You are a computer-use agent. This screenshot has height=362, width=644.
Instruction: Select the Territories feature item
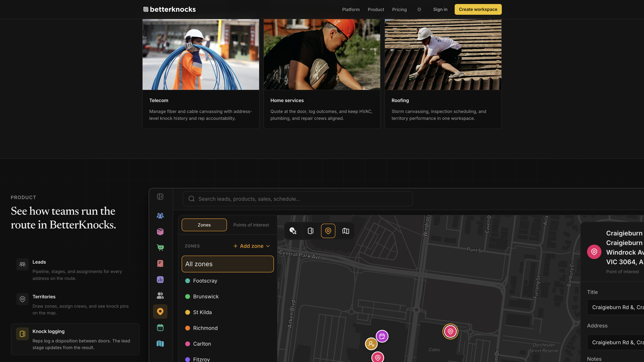(75, 305)
